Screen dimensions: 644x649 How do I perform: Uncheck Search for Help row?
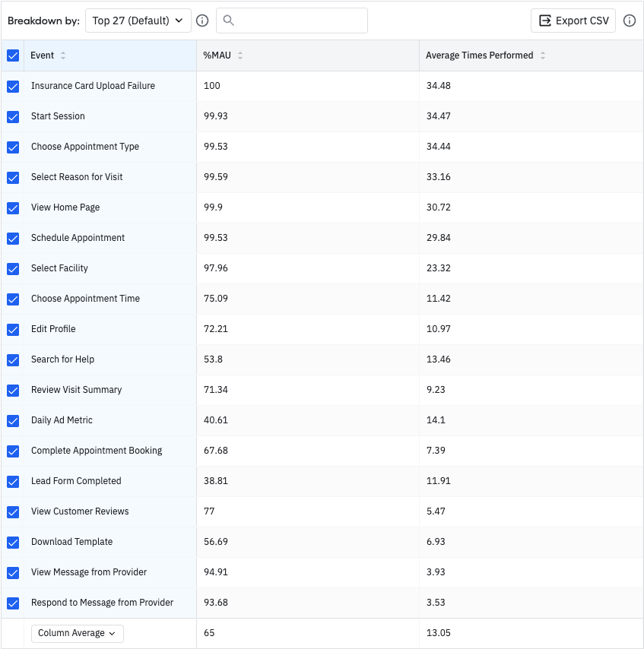click(x=13, y=360)
